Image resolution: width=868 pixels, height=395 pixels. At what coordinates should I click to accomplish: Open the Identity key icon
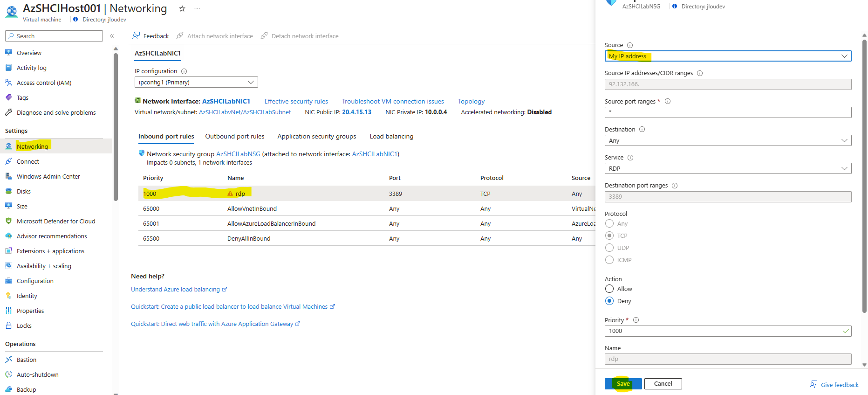tap(8, 296)
